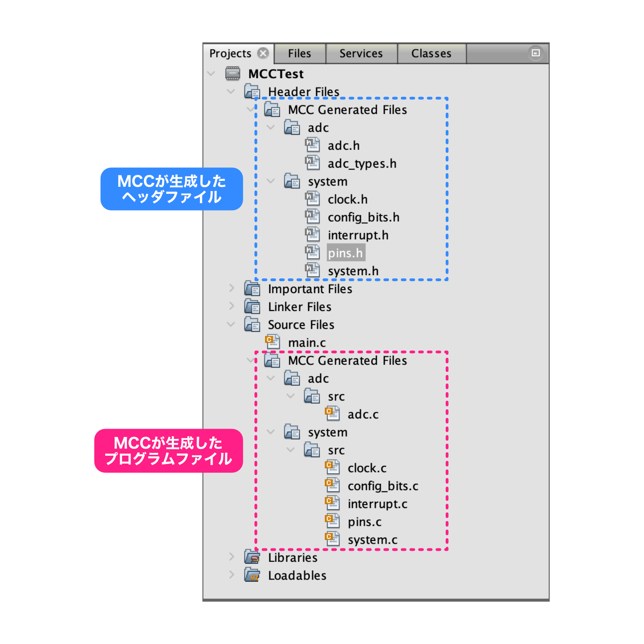The width and height of the screenshot is (644, 644).
Task: Expand the Important Files folder
Action: pyautogui.click(x=232, y=288)
